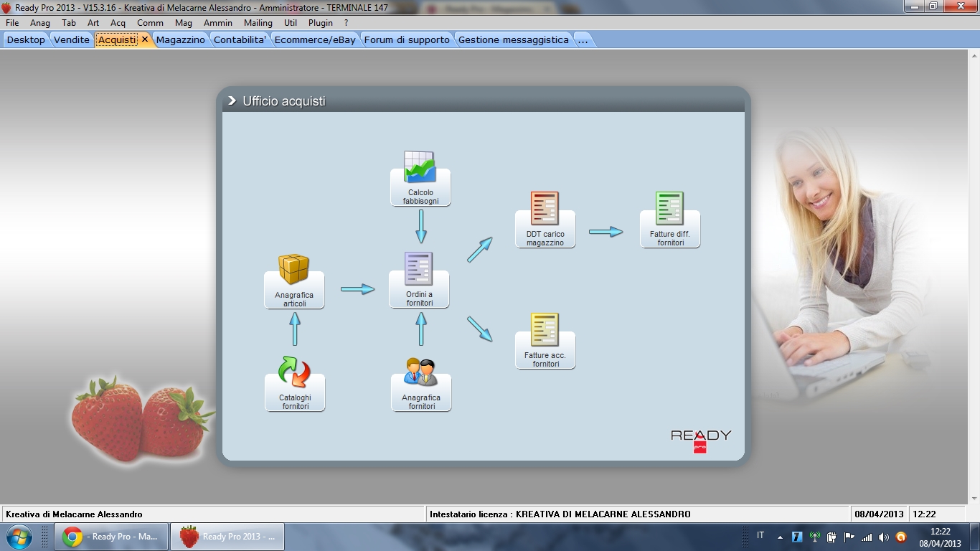Click the Ufficio acquisti panel header
Screen dimensions: 980x551
pyautogui.click(x=484, y=101)
